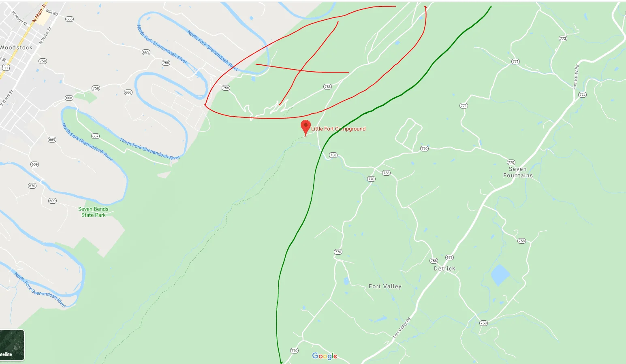
Task: Click the Little Fort Campground text label
Action: point(338,129)
